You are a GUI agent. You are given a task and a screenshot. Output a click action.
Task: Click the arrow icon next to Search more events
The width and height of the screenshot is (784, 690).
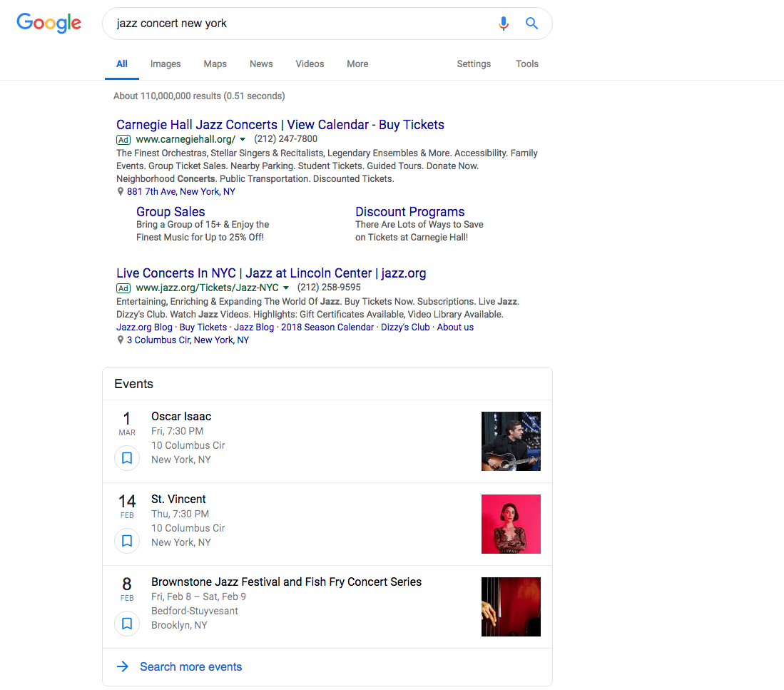[123, 666]
